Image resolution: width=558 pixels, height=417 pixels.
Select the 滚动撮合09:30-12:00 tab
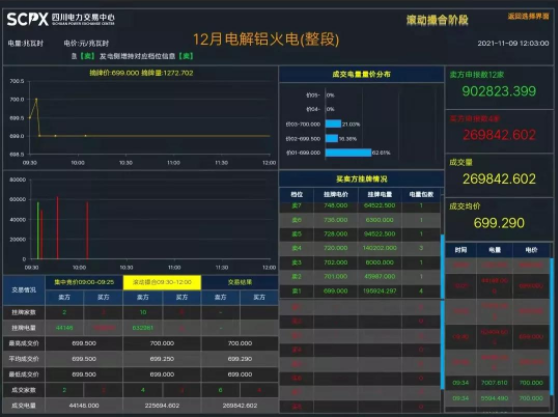[162, 282]
